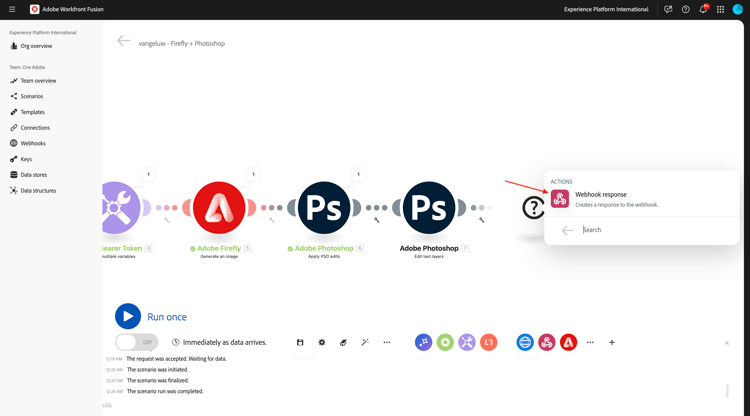Open the purple Tools wrench icon
The image size is (750, 416).
pyautogui.click(x=467, y=342)
